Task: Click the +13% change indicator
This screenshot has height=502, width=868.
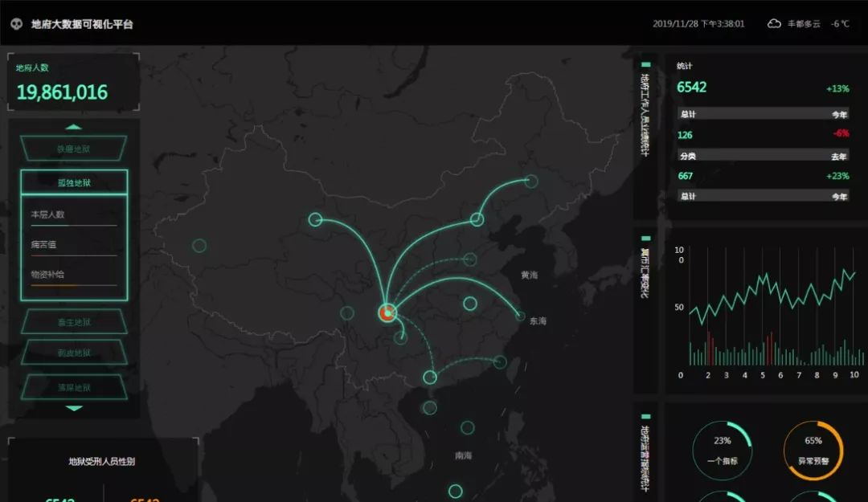Action: [x=837, y=88]
